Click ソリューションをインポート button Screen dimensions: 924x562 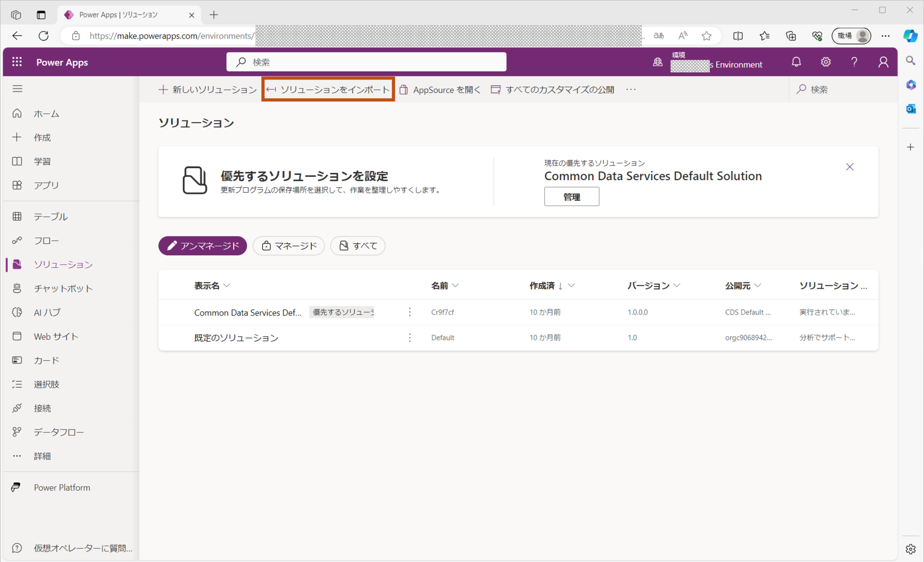coord(328,90)
